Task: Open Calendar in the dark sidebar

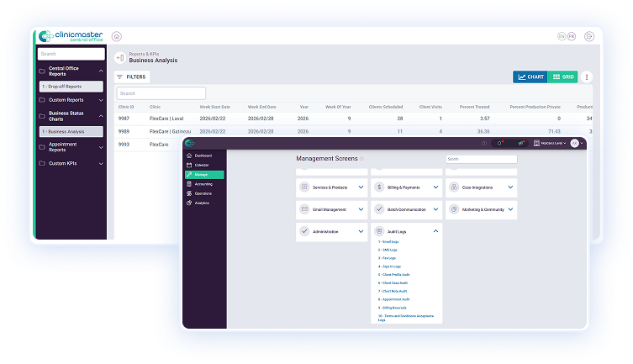Action: tap(202, 166)
